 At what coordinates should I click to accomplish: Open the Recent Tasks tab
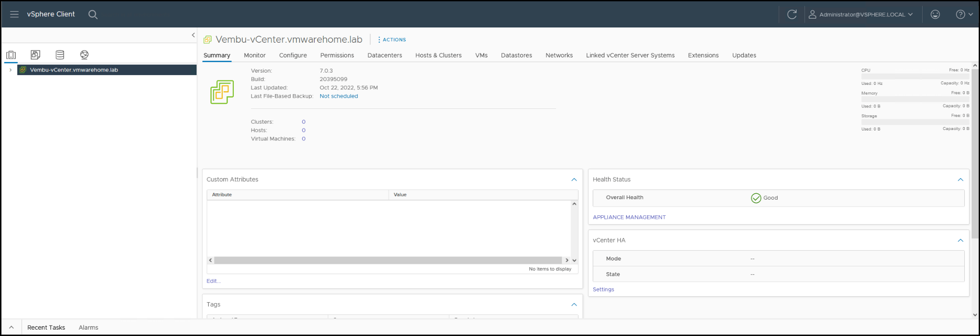(x=46, y=328)
